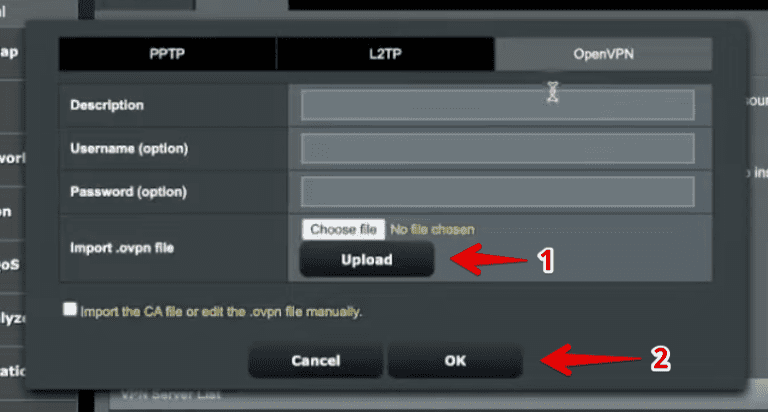Switch to the L2TP tab
The height and width of the screenshot is (412, 768).
click(385, 53)
